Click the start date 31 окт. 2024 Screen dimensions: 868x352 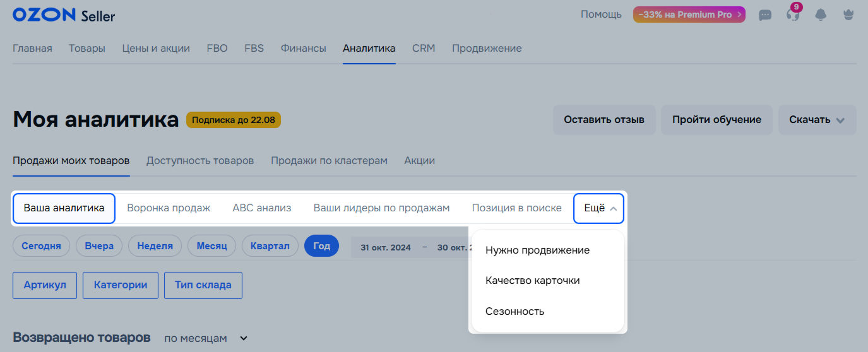(x=385, y=247)
